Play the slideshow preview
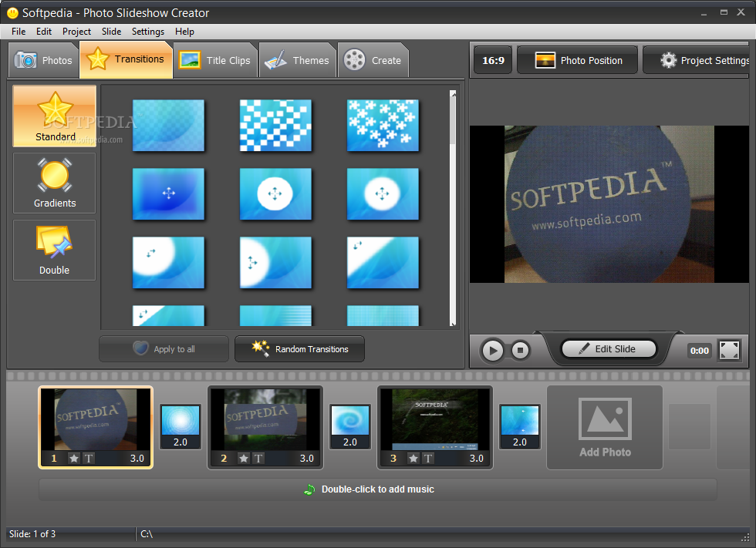 [x=493, y=350]
